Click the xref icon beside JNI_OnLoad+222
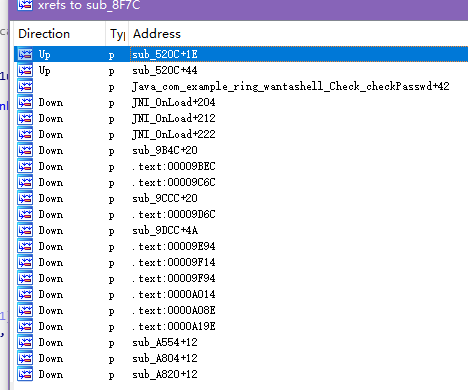468x390 pixels. (x=25, y=134)
